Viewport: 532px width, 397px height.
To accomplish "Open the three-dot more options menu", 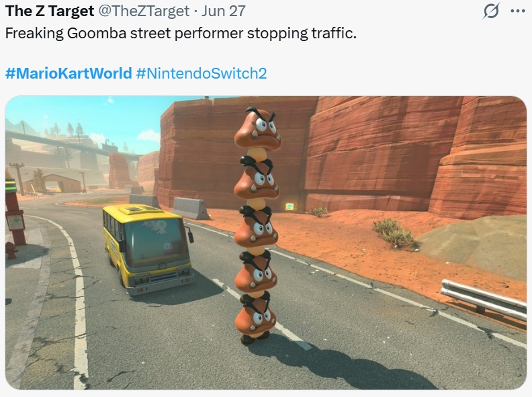I will (517, 11).
